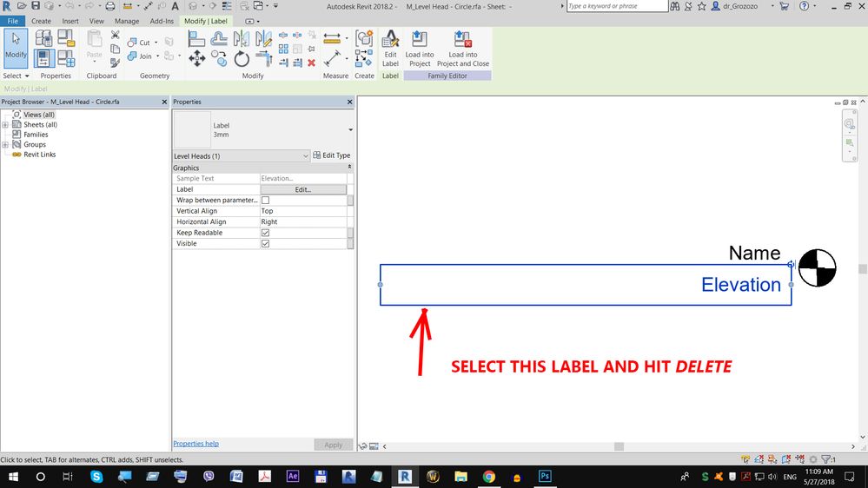Viewport: 868px width, 488px height.
Task: Click the Edit Label icon
Action: coord(390,49)
